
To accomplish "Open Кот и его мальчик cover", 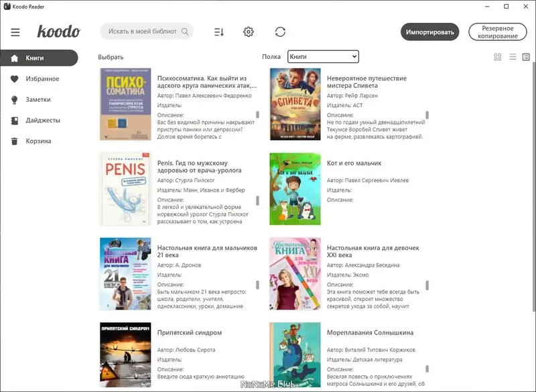I will [295, 189].
